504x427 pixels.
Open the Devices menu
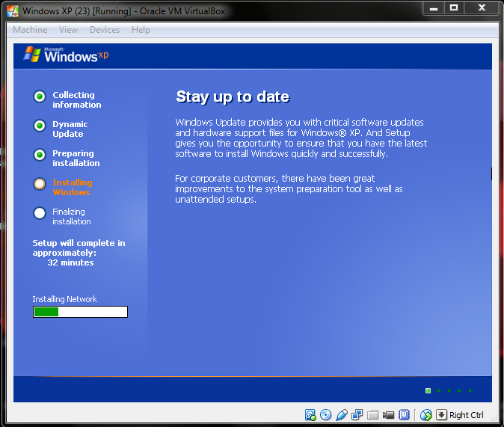tap(105, 30)
